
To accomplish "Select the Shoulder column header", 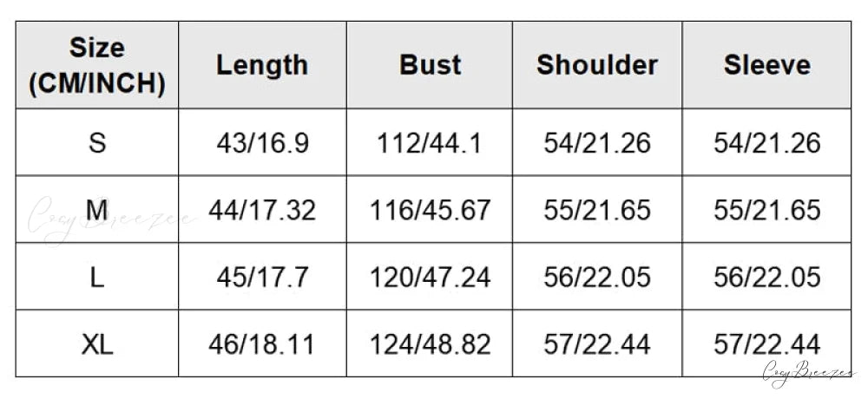I will 597,65.
